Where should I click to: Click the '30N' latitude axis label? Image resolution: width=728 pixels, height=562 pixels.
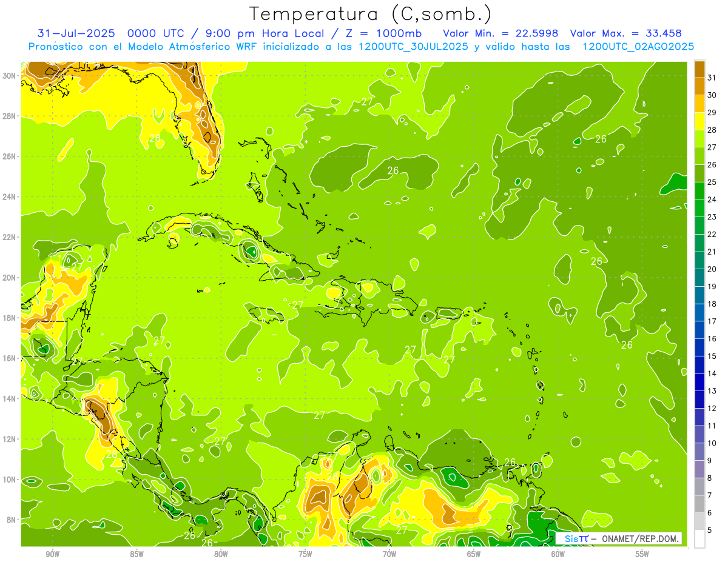tap(10, 75)
